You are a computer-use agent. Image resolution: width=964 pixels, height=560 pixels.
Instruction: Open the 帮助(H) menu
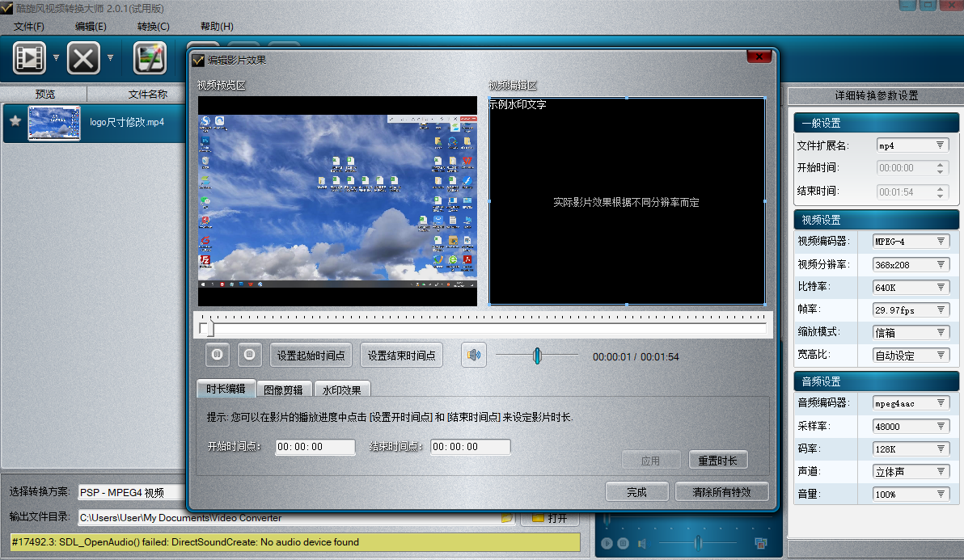pyautogui.click(x=217, y=27)
